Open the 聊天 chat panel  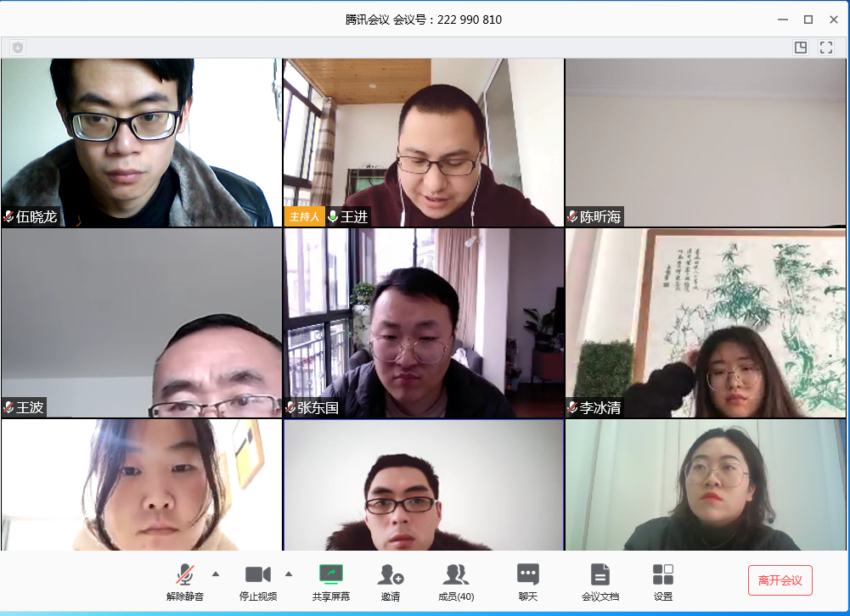[x=528, y=582]
